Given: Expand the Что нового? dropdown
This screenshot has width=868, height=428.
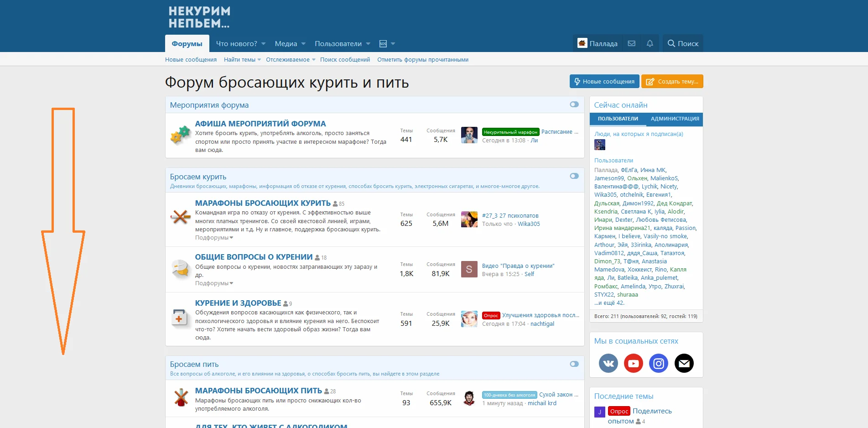Looking at the screenshot, I should [239, 43].
